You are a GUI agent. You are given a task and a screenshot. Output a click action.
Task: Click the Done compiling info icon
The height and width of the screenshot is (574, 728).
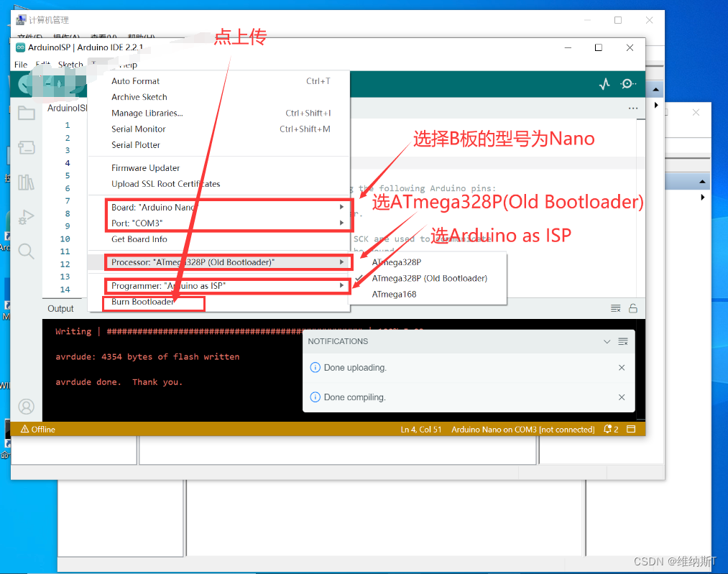315,397
